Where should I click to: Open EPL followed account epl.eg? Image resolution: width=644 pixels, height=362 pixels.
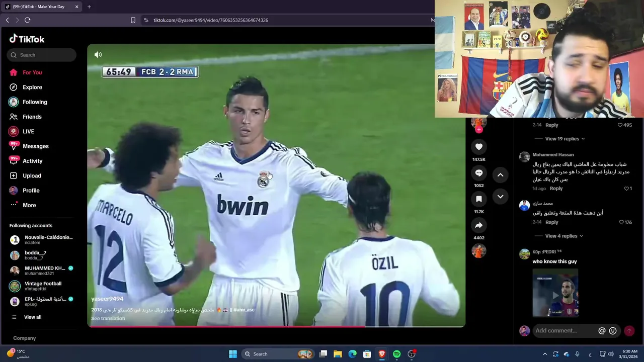pos(42,302)
